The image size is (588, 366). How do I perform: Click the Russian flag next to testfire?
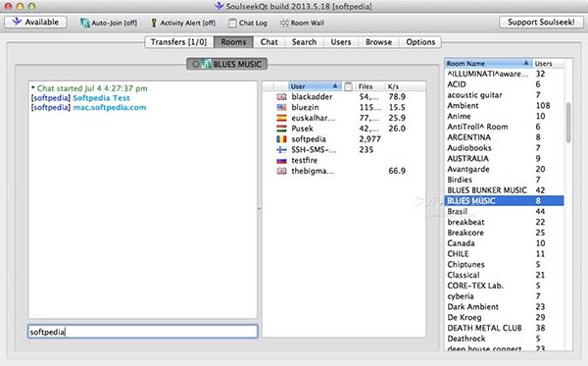(x=281, y=161)
